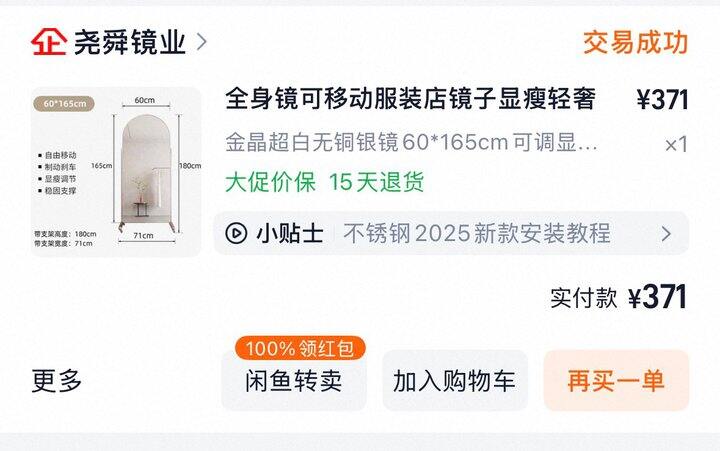View the 交易成功 order status
Image resolution: width=720 pixels, height=451 pixels.
pyautogui.click(x=636, y=43)
